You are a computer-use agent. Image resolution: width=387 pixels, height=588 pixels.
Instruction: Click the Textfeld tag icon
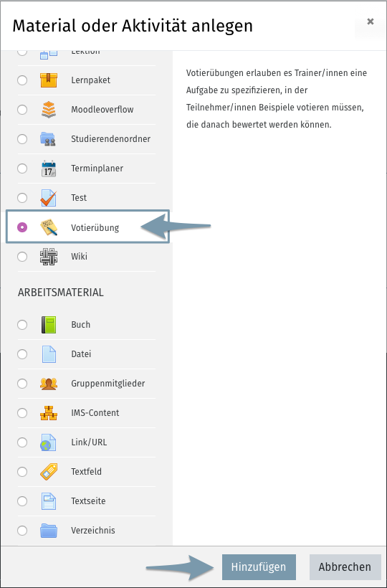point(48,472)
